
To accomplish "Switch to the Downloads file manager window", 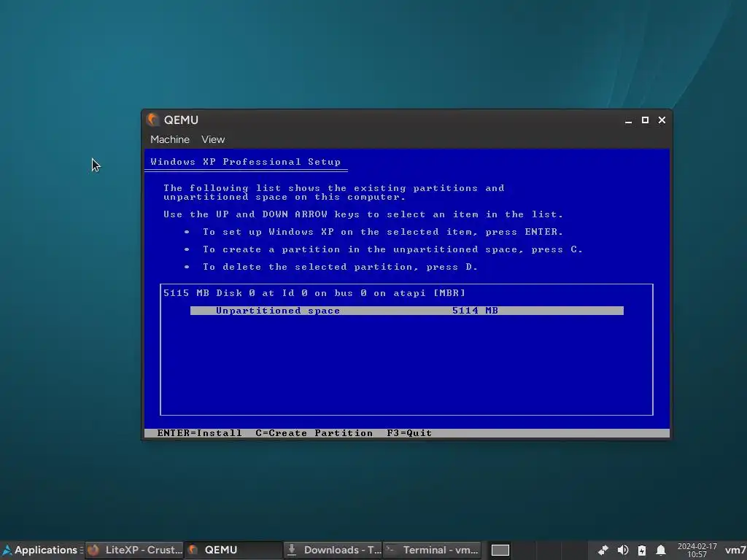I will [x=333, y=550].
